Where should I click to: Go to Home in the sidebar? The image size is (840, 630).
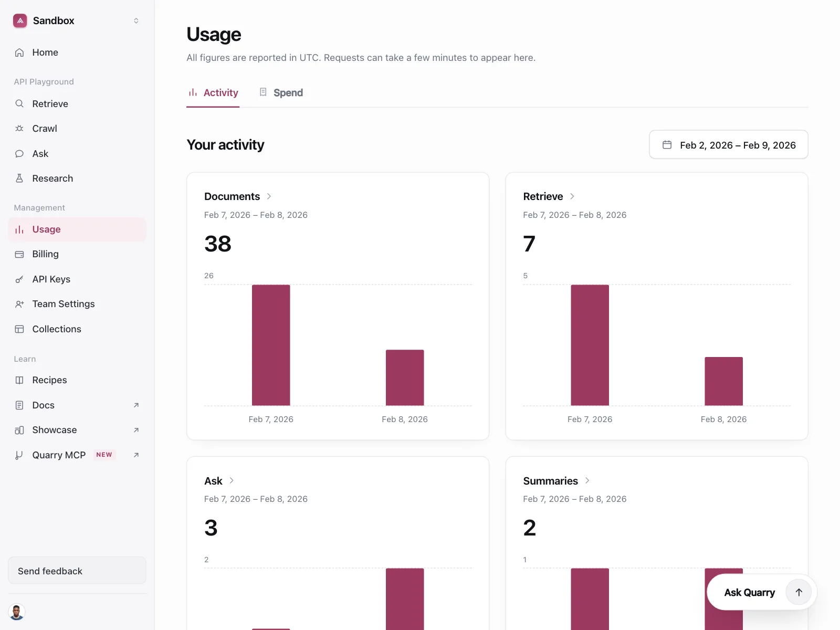pyautogui.click(x=77, y=52)
